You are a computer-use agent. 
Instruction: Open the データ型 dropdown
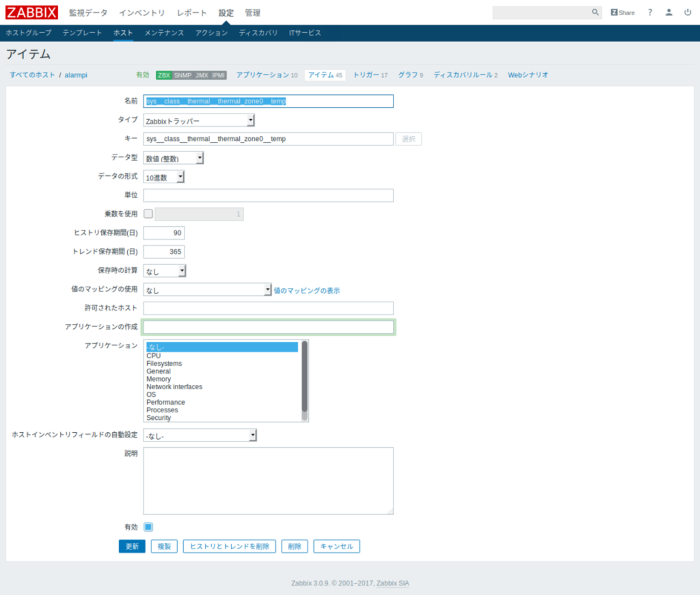[174, 158]
